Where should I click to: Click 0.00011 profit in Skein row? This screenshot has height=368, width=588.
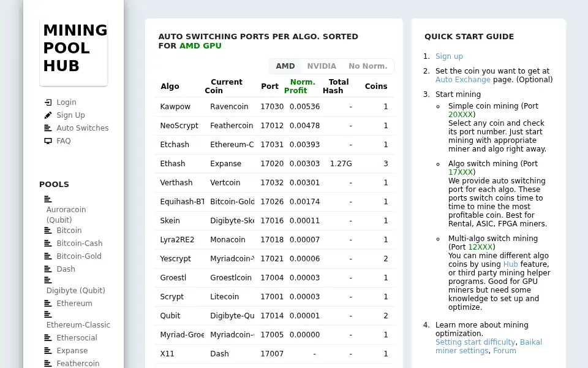(304, 220)
